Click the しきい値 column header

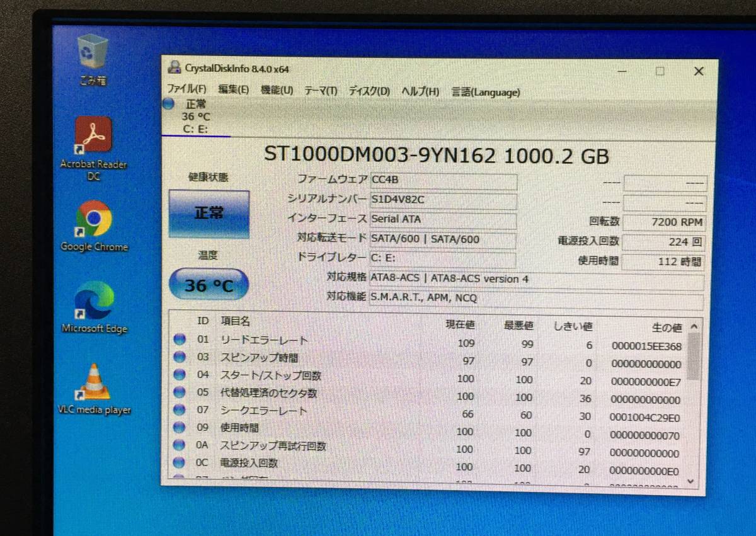pyautogui.click(x=573, y=326)
